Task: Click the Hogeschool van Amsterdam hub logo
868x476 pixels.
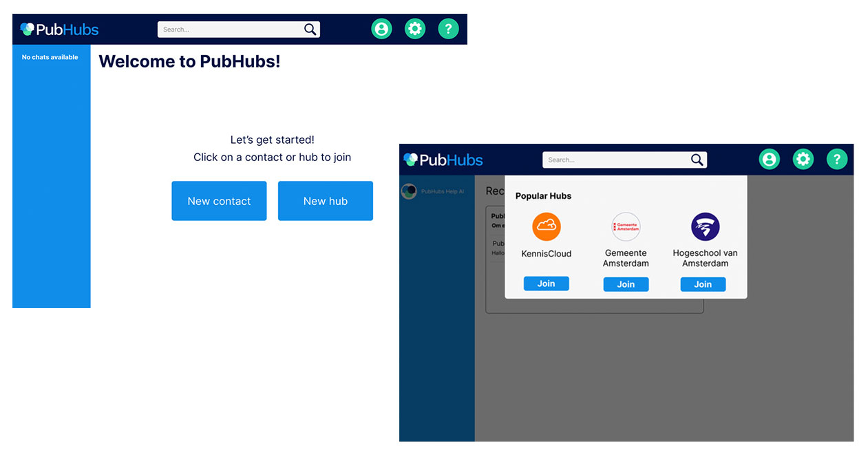Action: pos(705,226)
